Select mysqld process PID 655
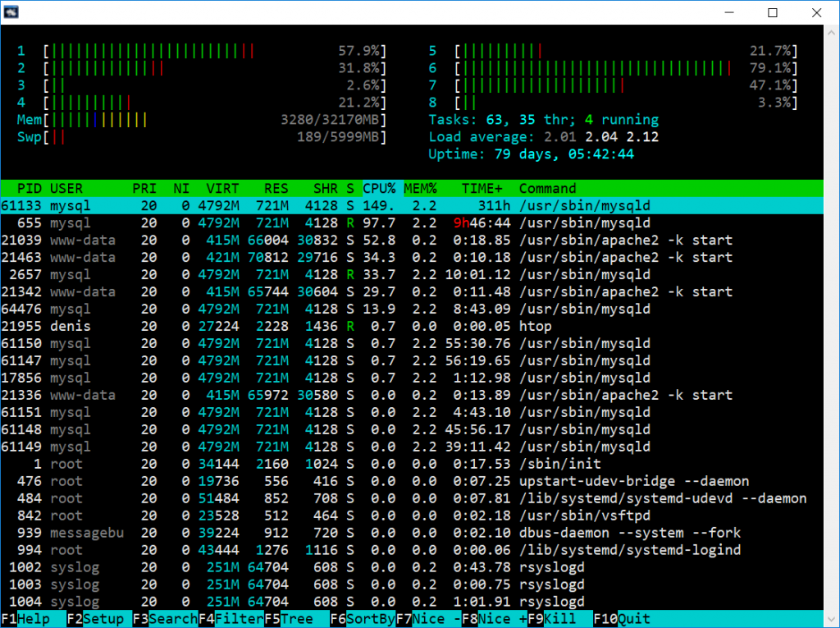This screenshot has width=840, height=628. (412, 223)
